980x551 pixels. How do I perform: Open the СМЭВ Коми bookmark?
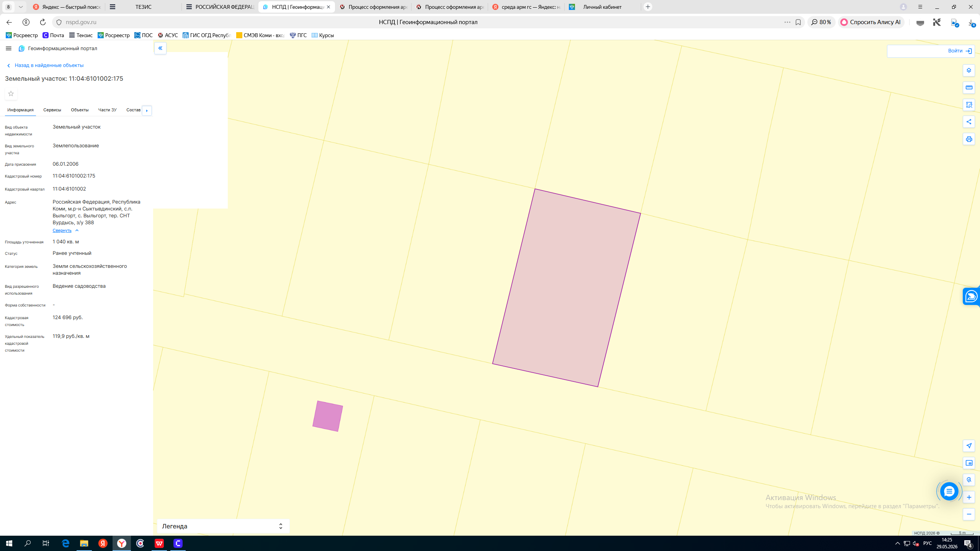pos(260,35)
